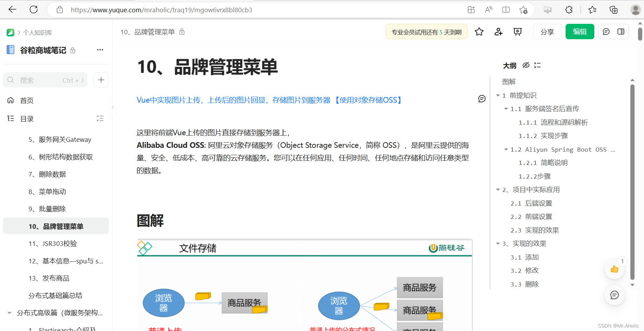Go to 个人知识库 breadcrumb
644x331 pixels.
37,32
